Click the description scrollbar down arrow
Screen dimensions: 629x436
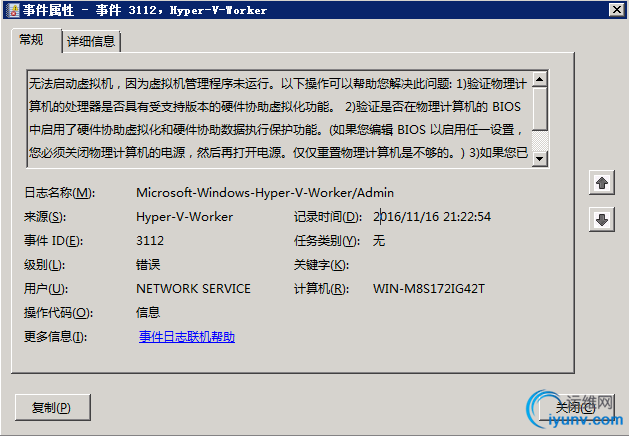[x=540, y=158]
